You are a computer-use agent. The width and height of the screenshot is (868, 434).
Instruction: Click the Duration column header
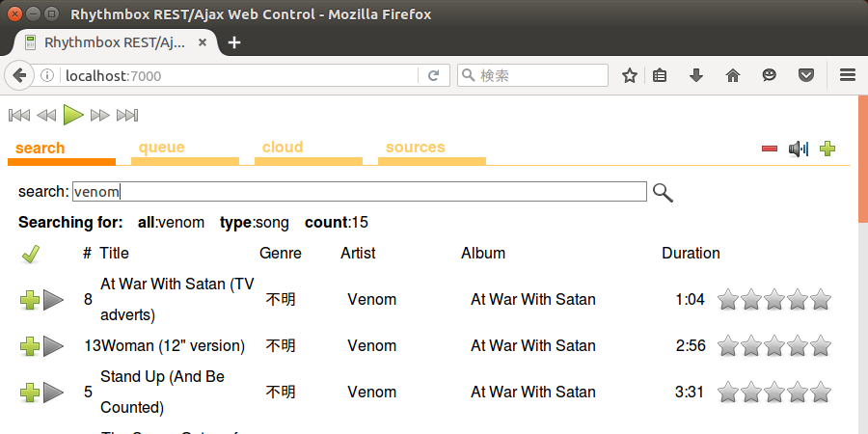(691, 253)
